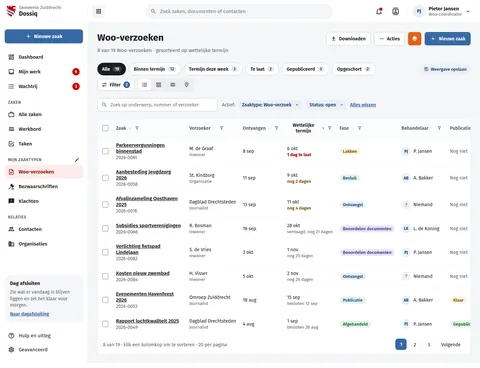Focus the subject search field
Screen dimensions: 480x368
(157, 105)
